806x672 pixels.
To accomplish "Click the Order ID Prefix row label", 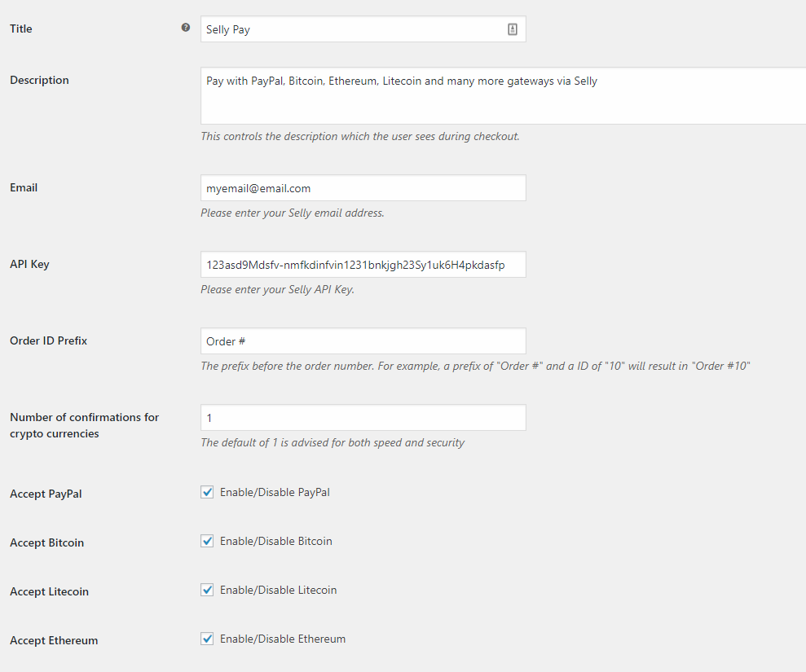I will tap(48, 341).
